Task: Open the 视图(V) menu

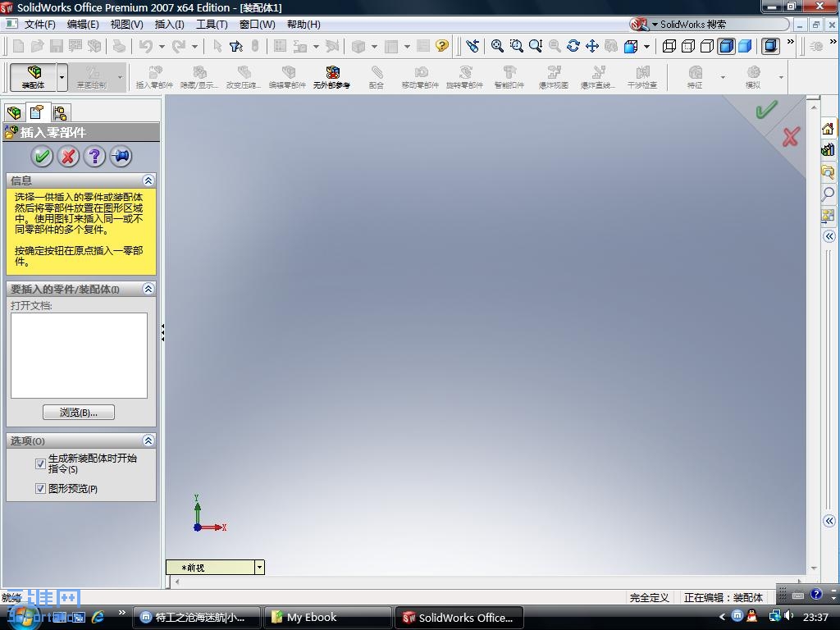Action: (126, 25)
